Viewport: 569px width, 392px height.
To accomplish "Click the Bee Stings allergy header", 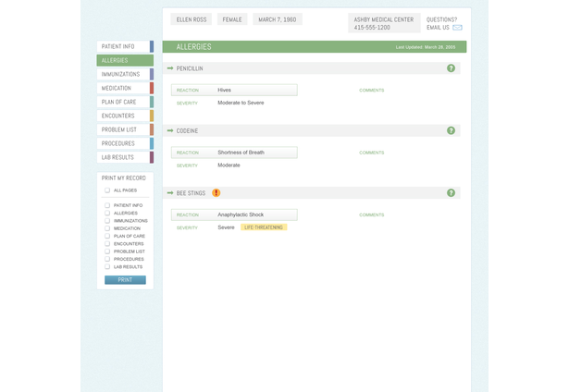I will [312, 193].
